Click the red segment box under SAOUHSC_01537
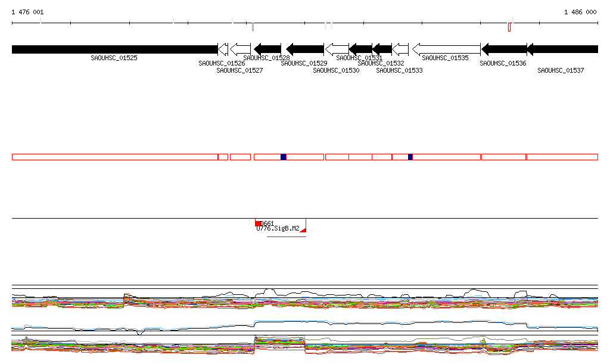 (x=562, y=157)
